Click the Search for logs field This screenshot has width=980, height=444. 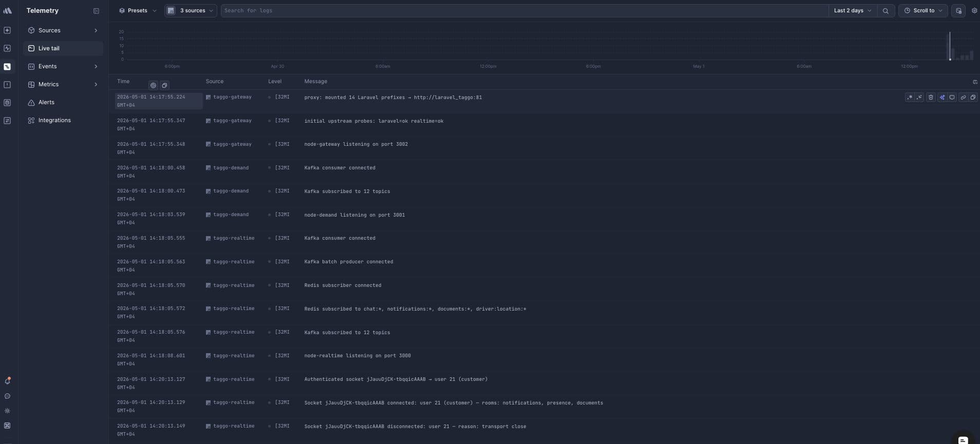pos(524,10)
